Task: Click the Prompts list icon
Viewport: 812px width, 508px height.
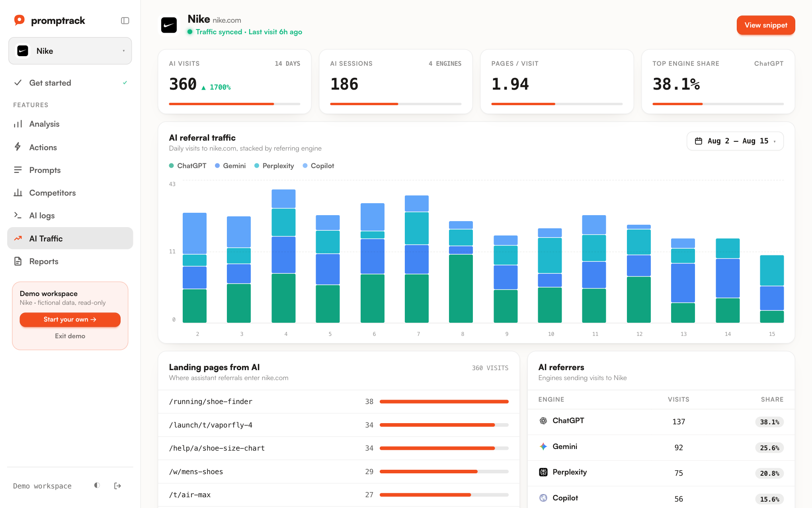Action: tap(18, 170)
